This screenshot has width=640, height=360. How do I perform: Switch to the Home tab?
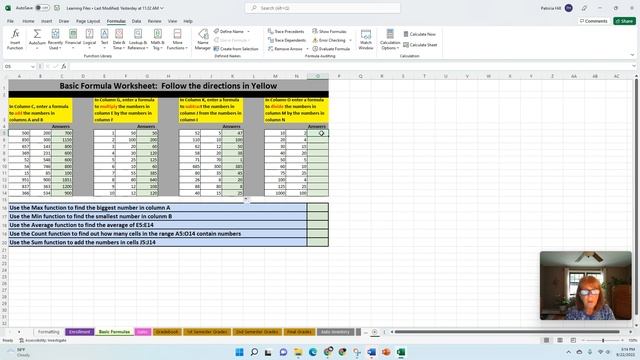[x=28, y=21]
